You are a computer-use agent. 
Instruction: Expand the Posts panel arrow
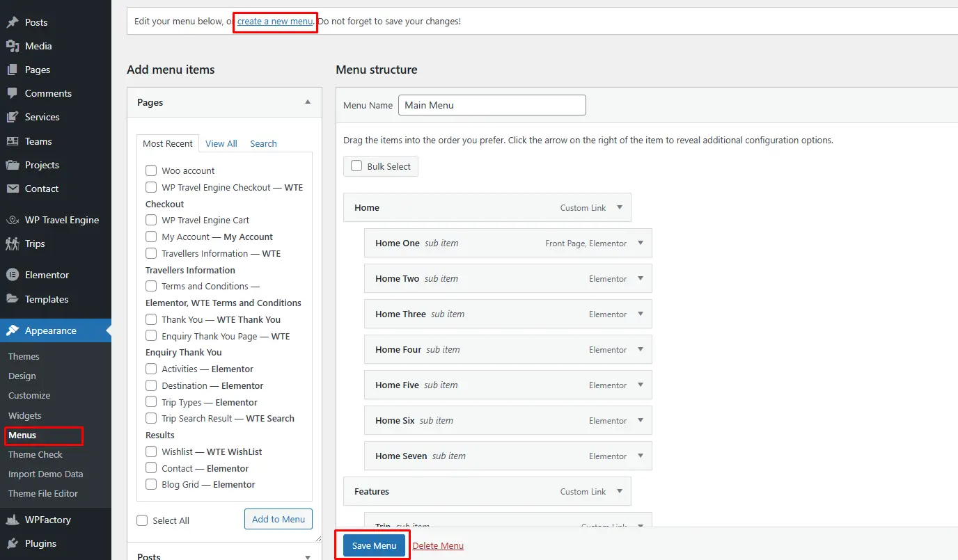tap(308, 557)
